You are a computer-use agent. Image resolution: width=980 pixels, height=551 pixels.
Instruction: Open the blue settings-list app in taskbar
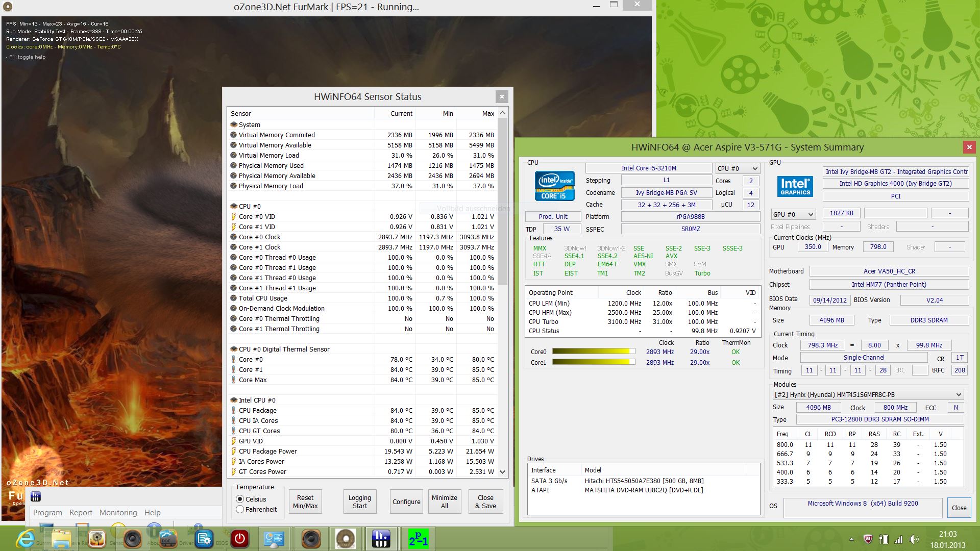click(x=204, y=539)
